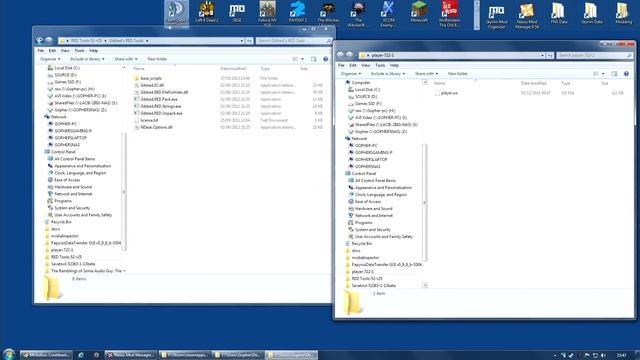The image size is (640, 360).
Task: Search box in the RED Tools window
Action: coord(293,41)
